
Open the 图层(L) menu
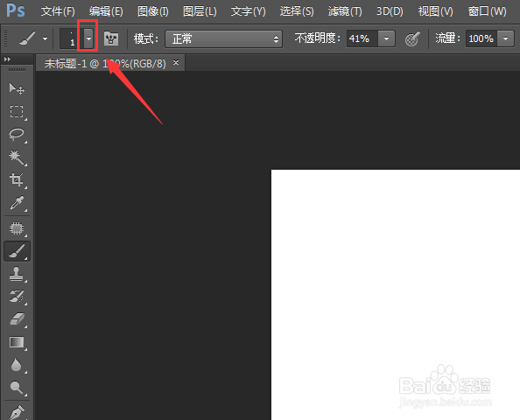coord(200,11)
